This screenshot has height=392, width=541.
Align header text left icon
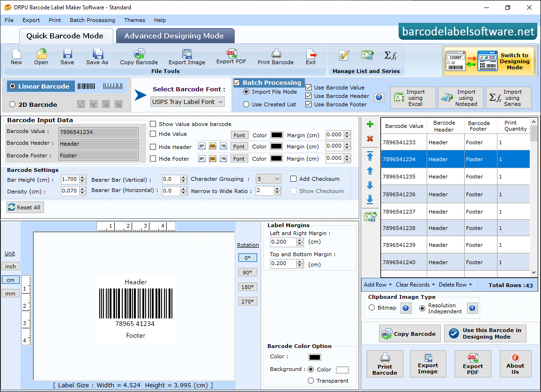point(202,146)
